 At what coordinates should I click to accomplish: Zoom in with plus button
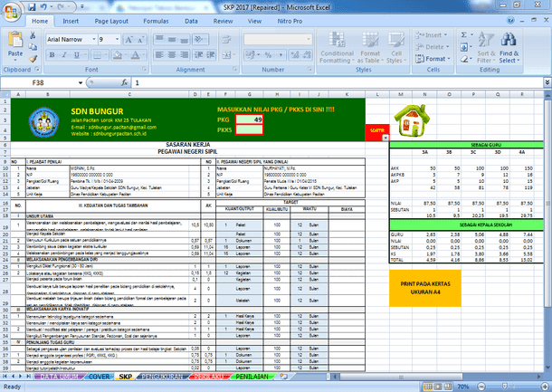click(545, 387)
